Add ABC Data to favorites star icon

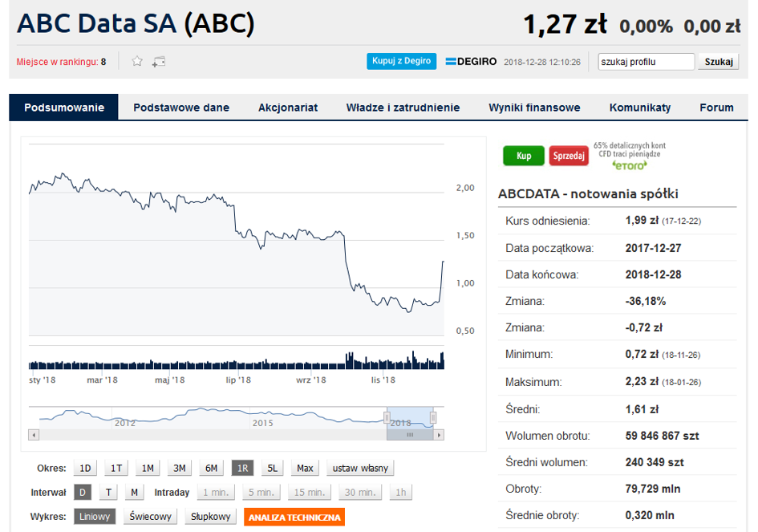click(137, 61)
